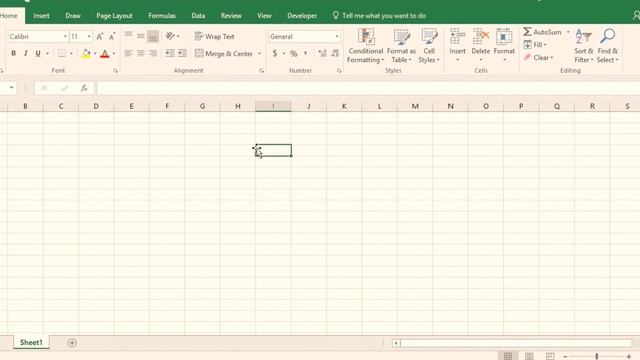Select the Sheet1 tab
Screen dimensions: 640x360
click(31, 342)
